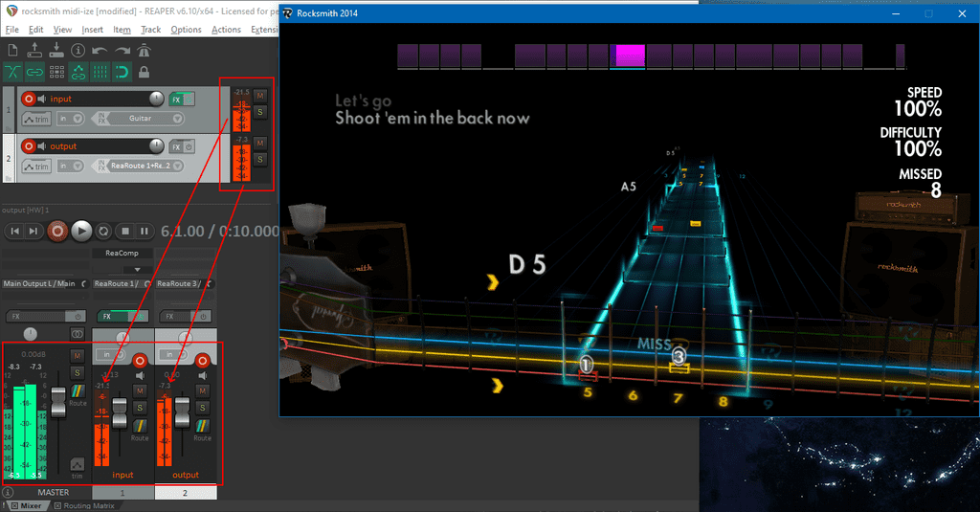This screenshot has height=512, width=980.
Task: Solo output track in track panel
Action: (x=260, y=160)
